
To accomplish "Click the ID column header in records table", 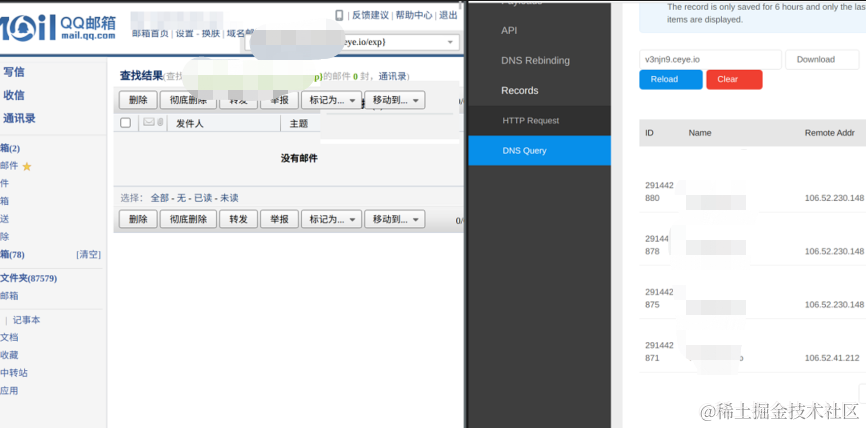I will 650,133.
